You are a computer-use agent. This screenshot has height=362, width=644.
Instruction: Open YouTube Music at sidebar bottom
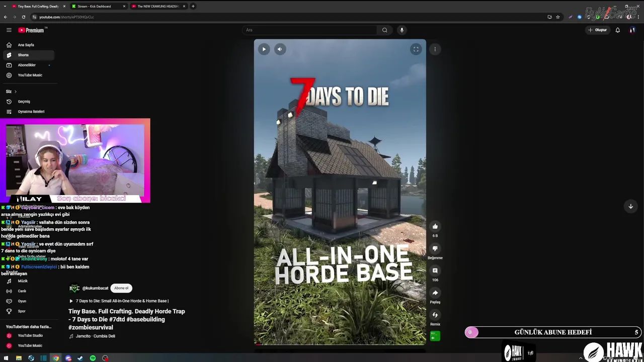pos(29,345)
